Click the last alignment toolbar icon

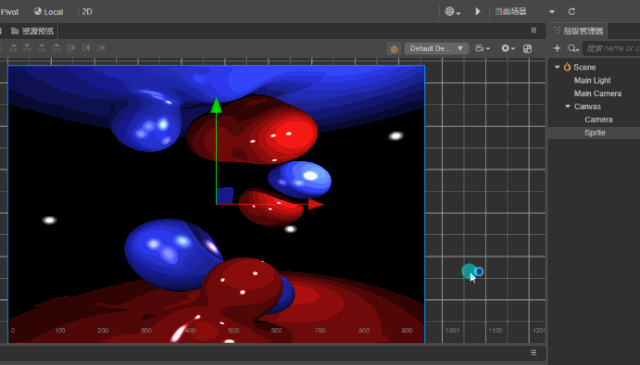click(101, 48)
